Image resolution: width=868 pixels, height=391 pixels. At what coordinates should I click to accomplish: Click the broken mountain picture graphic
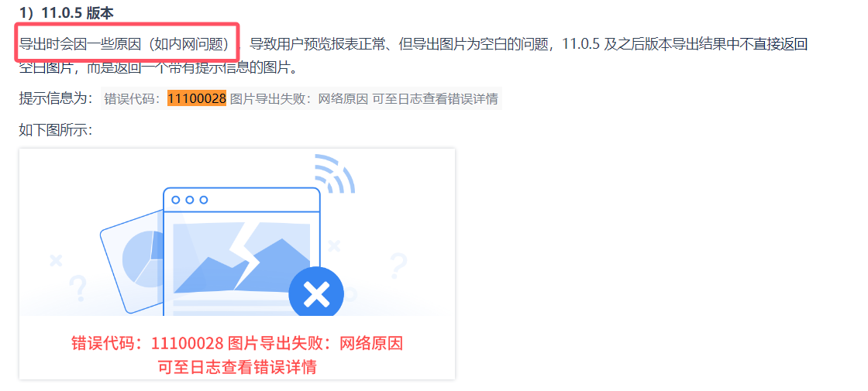click(x=242, y=257)
